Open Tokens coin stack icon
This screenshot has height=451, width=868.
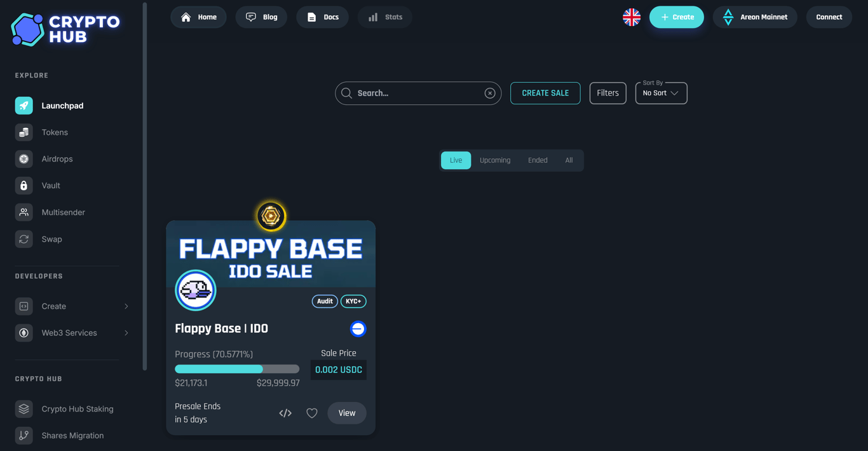pyautogui.click(x=24, y=132)
